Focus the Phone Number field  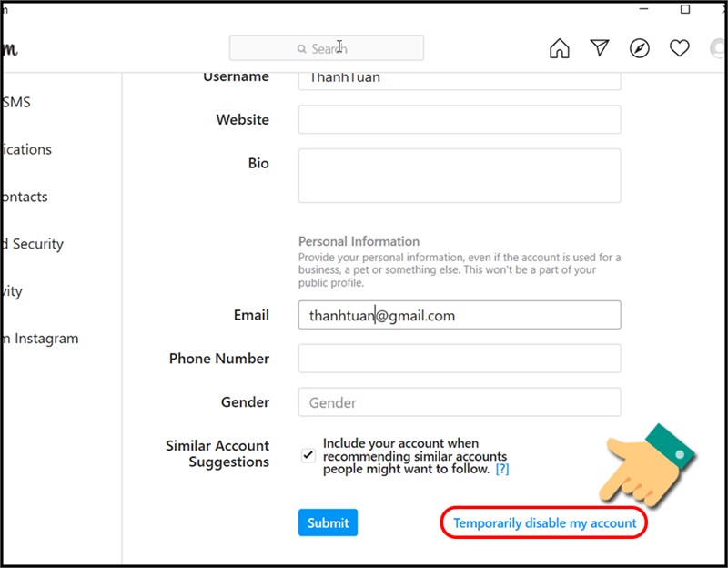(460, 359)
